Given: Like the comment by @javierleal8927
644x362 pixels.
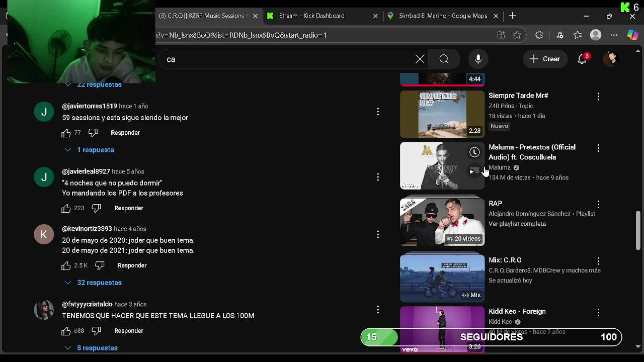Looking at the screenshot, I should tap(66, 208).
